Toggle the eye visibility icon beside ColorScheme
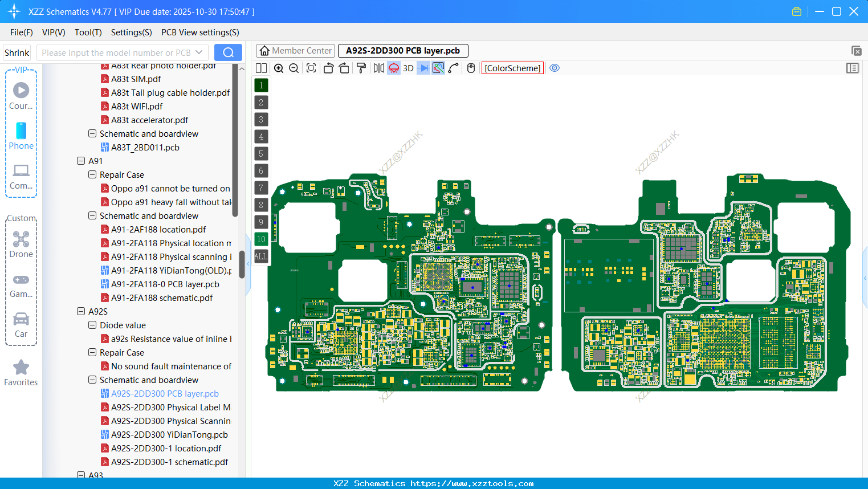Image resolution: width=868 pixels, height=489 pixels. click(x=555, y=68)
